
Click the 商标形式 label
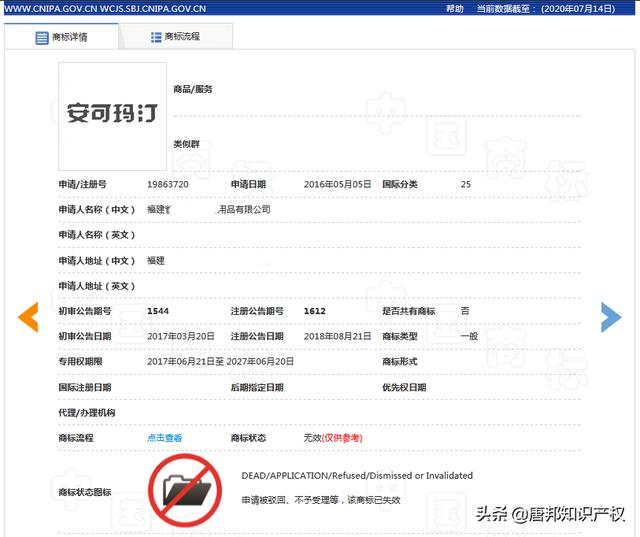[x=400, y=362]
